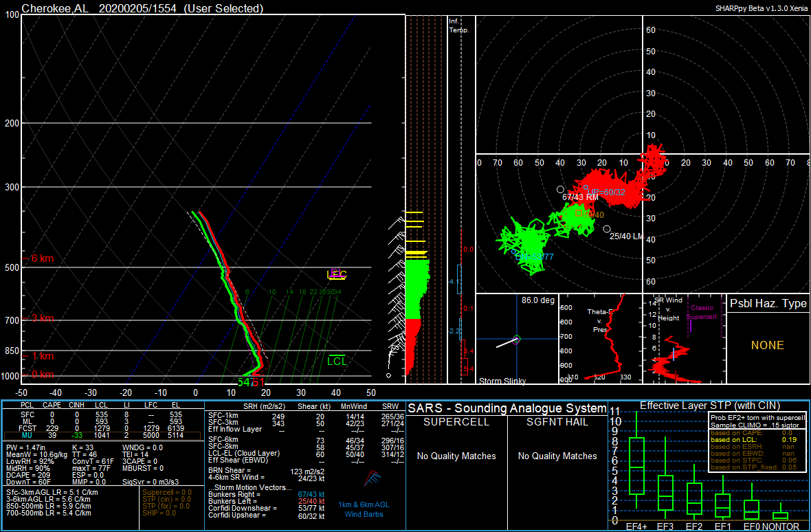Click the Psbl Haz. Type header

pyautogui.click(x=768, y=304)
